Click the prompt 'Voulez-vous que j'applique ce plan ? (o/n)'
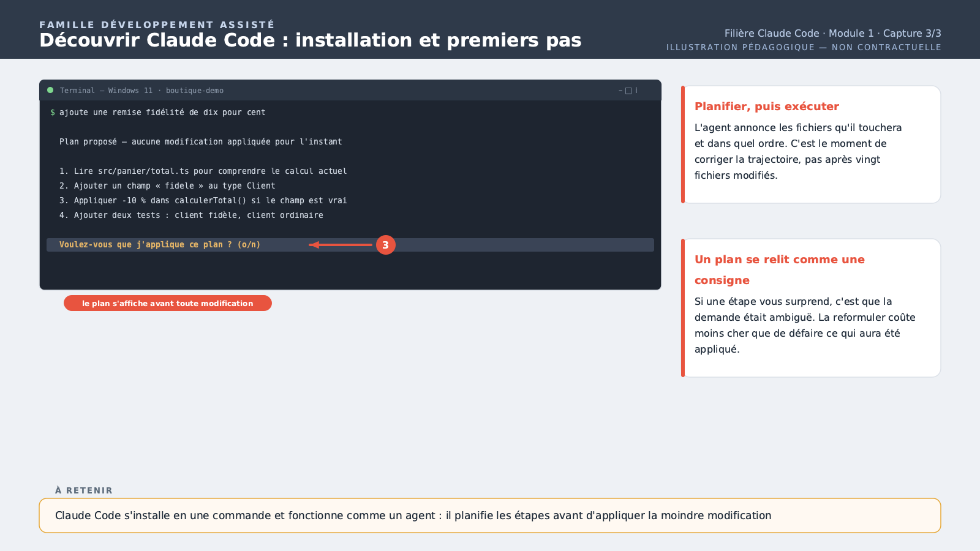980x551 pixels. pyautogui.click(x=160, y=245)
